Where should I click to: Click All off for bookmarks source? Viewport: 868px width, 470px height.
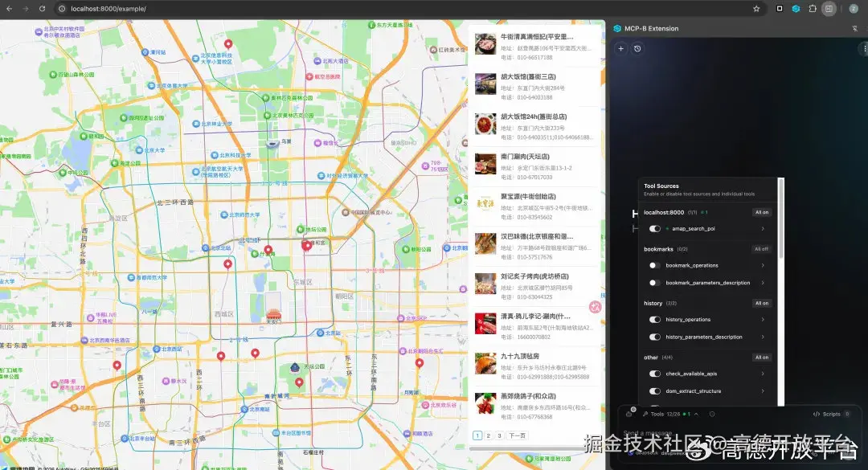[x=762, y=249]
